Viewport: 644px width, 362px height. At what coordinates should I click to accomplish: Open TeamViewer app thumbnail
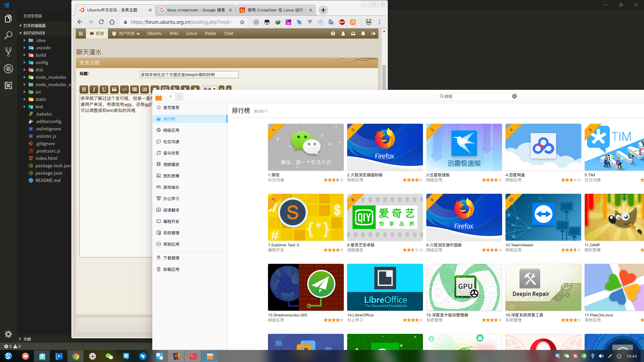pyautogui.click(x=543, y=217)
